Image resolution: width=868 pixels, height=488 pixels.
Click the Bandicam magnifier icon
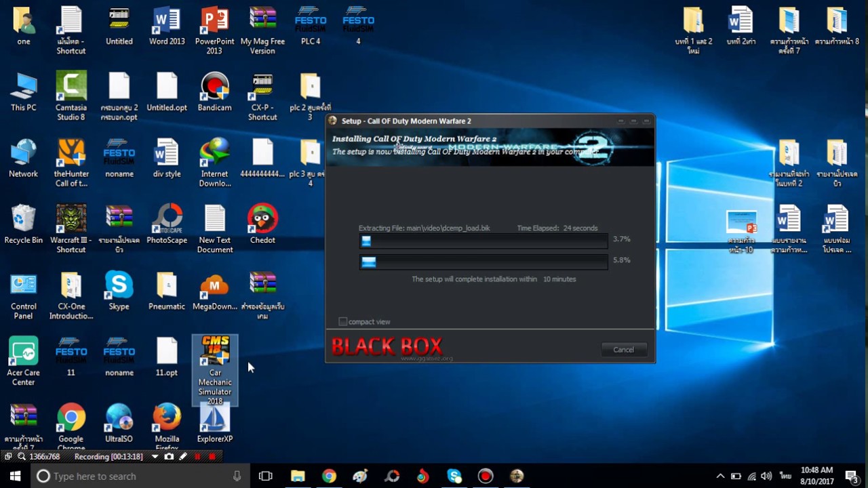[x=22, y=457]
